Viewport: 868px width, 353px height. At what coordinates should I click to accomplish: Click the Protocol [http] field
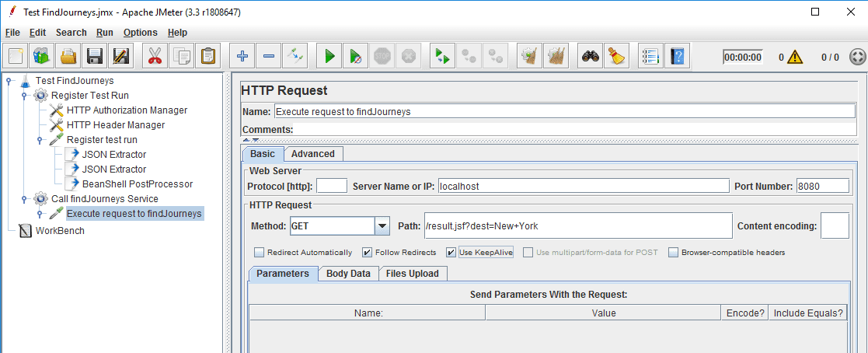click(x=332, y=186)
